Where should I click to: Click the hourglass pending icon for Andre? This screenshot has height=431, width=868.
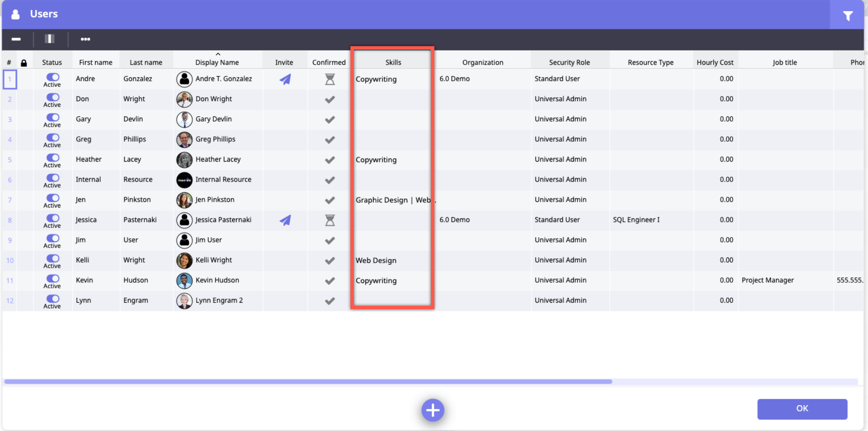[329, 79]
